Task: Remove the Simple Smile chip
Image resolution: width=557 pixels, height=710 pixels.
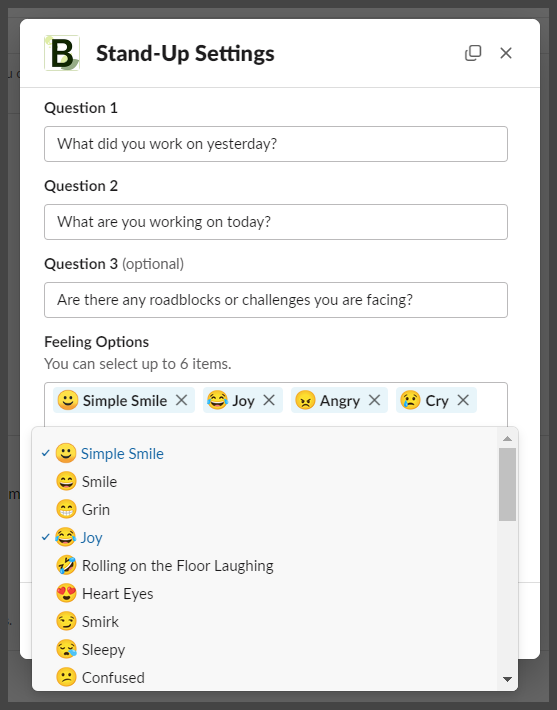Action: tap(182, 400)
